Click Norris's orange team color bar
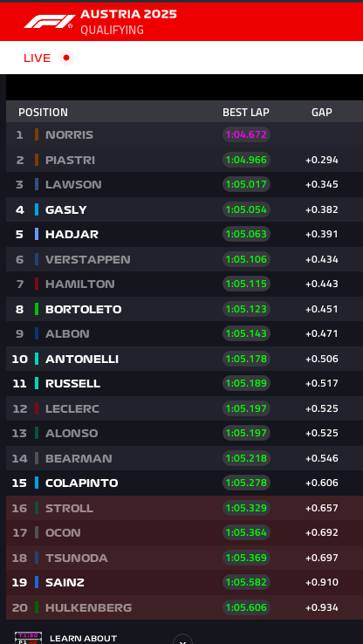363x644 pixels. coord(37,134)
